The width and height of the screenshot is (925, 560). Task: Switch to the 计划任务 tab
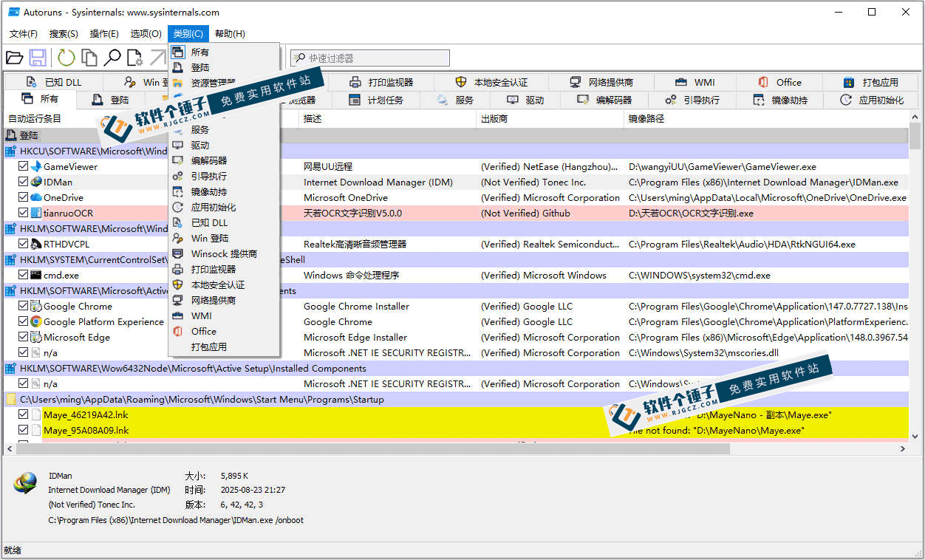[376, 100]
